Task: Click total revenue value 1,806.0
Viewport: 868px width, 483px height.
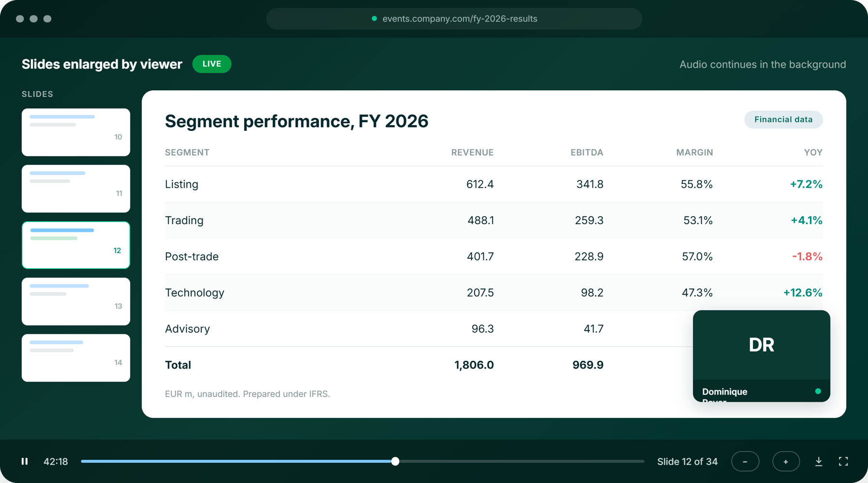Action: click(474, 365)
